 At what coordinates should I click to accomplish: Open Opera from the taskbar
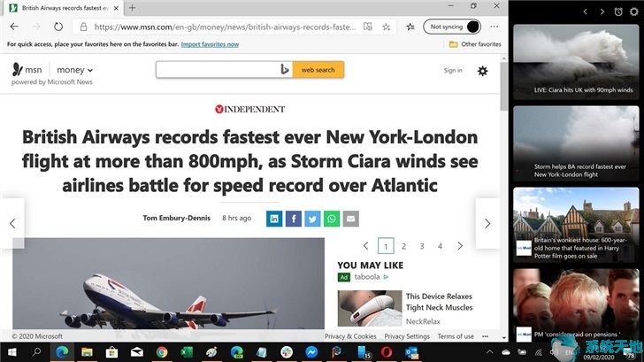click(x=386, y=352)
